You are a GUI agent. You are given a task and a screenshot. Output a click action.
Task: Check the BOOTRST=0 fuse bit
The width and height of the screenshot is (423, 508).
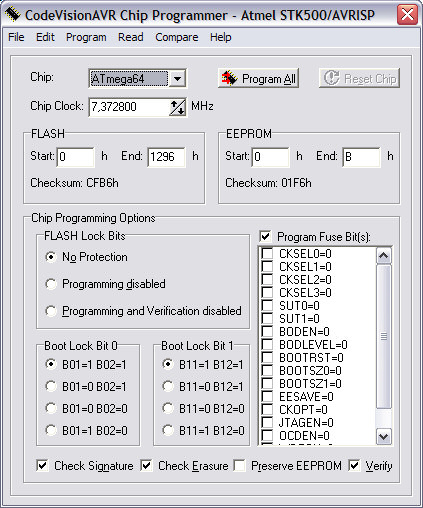point(267,358)
